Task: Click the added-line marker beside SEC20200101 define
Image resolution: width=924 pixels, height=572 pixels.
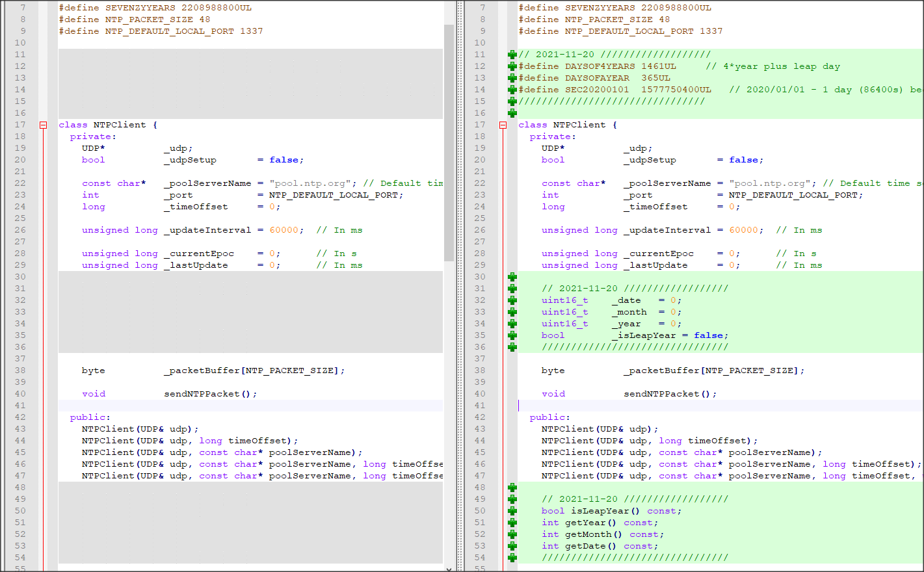Action: coord(512,90)
